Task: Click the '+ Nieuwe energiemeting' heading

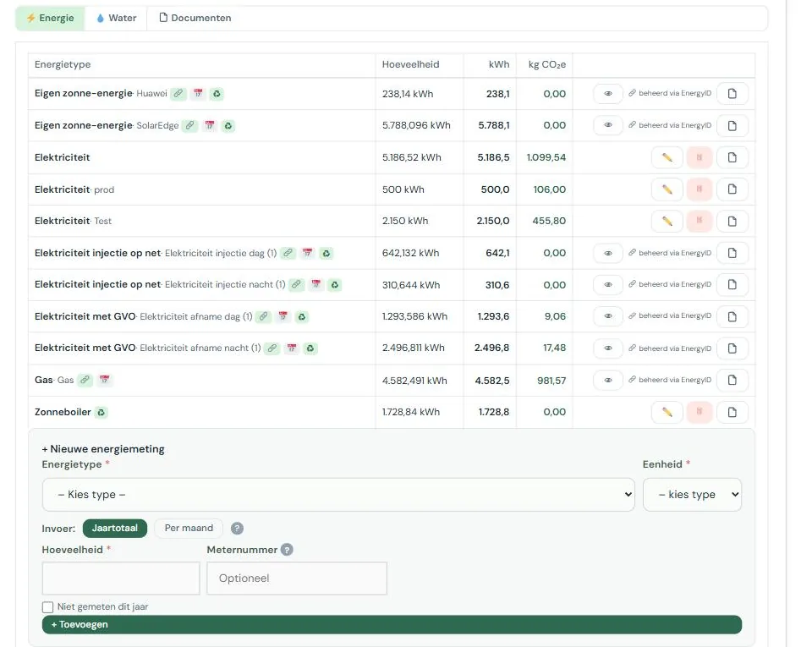Action: click(103, 449)
